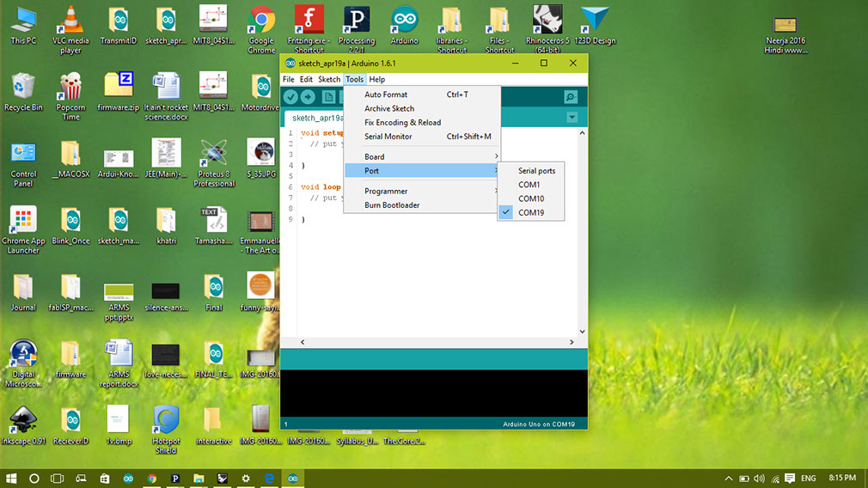Click the horizontal scrollbar right arrow
Viewport: 868px width, 488px height.
point(572,342)
